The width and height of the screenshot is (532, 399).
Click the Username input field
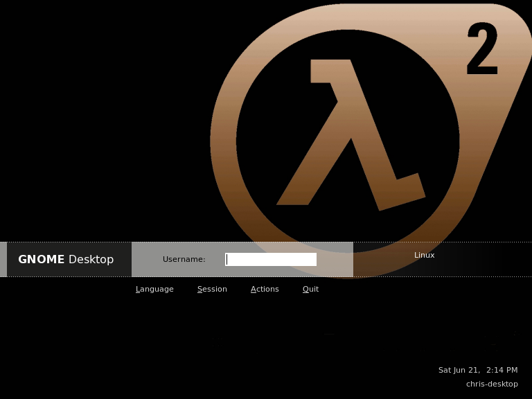click(271, 259)
